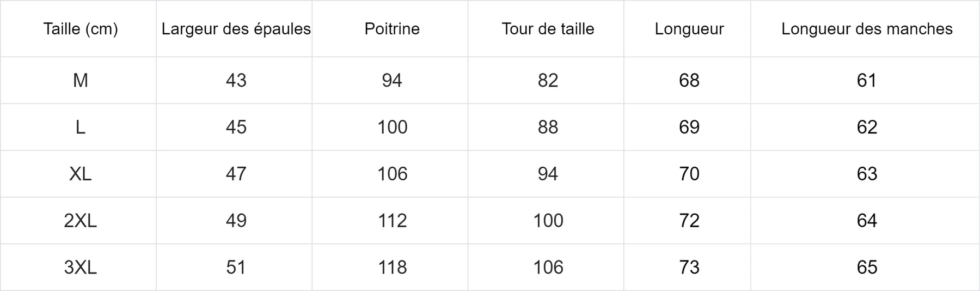Select the "Largeur des épaules" header cell
This screenshot has height=291, width=980.
click(236, 29)
